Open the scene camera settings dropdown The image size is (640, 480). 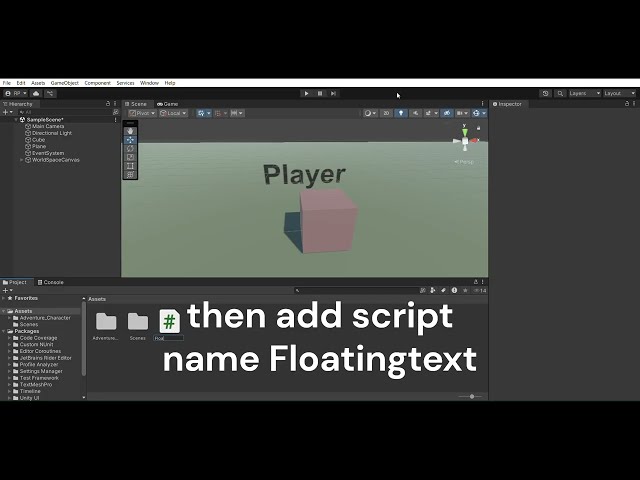(462, 113)
